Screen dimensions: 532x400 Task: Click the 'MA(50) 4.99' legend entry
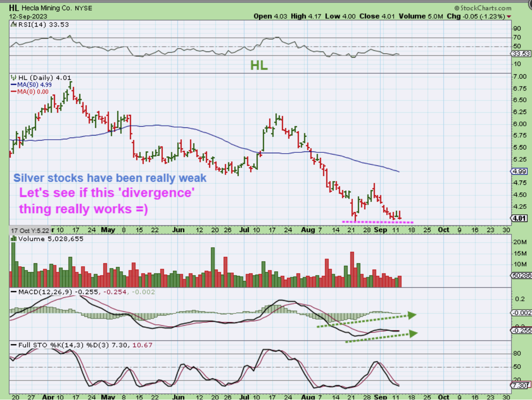(x=34, y=85)
